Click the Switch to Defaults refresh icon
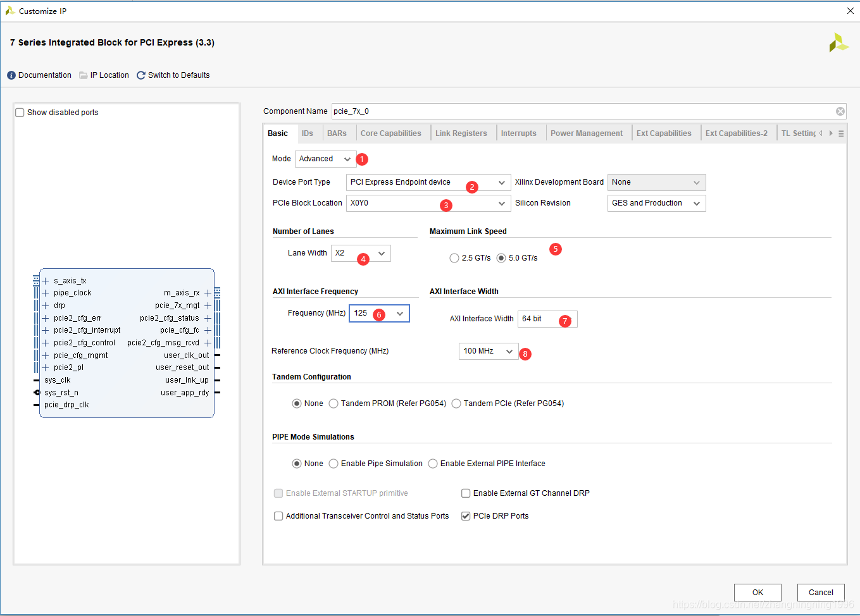 pos(141,75)
